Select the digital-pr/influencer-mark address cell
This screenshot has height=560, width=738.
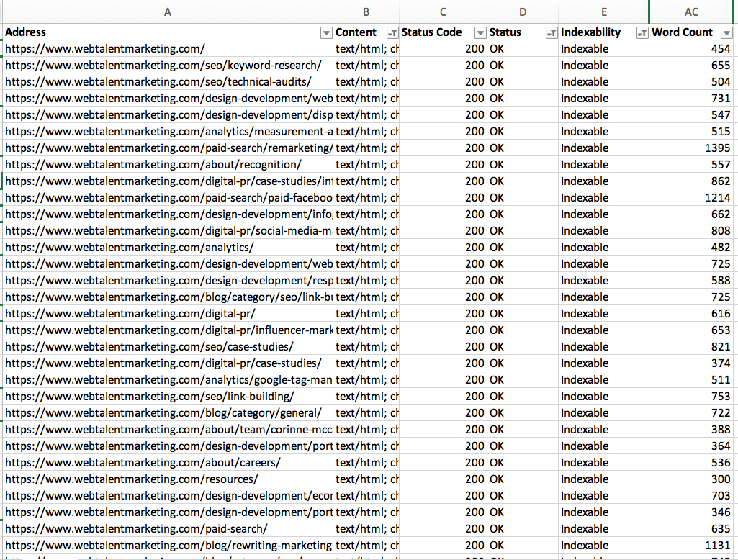(168, 330)
